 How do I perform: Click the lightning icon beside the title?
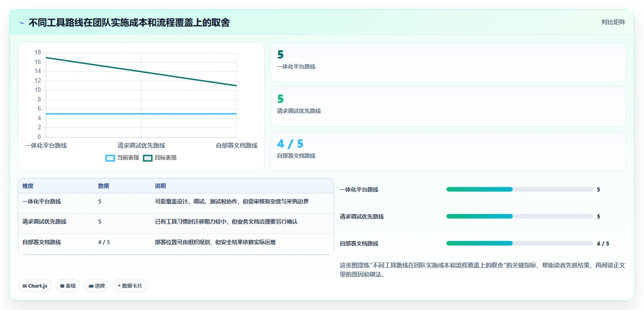pos(21,22)
